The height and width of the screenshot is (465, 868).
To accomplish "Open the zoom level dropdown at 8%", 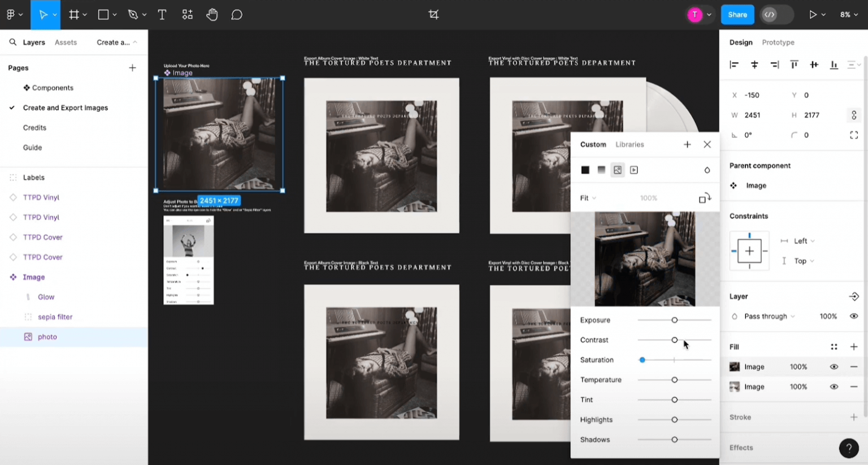I will click(849, 15).
